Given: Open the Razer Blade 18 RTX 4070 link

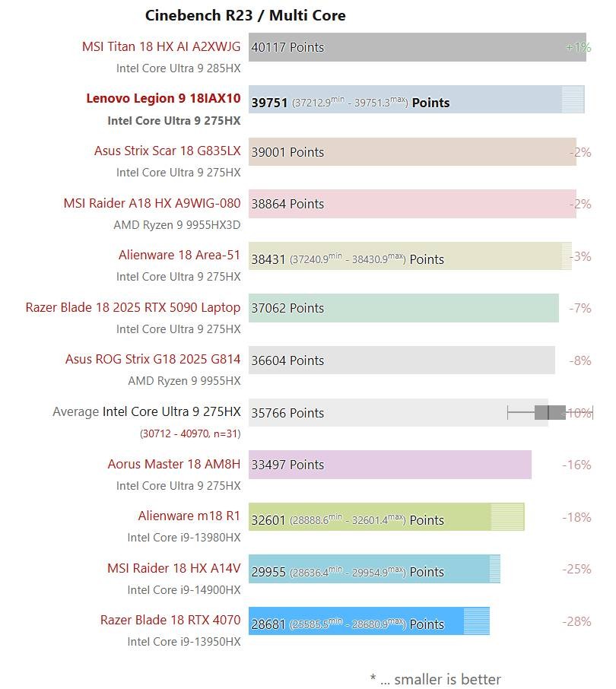Looking at the screenshot, I should pos(170,620).
